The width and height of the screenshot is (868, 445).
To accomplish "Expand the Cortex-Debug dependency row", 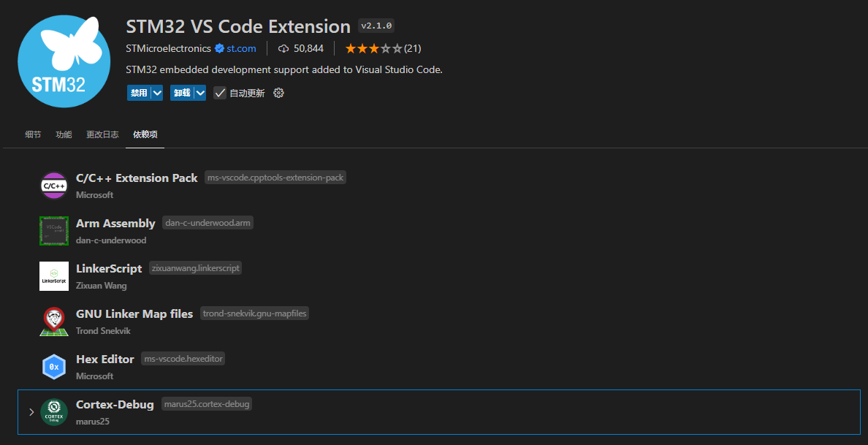I will [x=31, y=412].
